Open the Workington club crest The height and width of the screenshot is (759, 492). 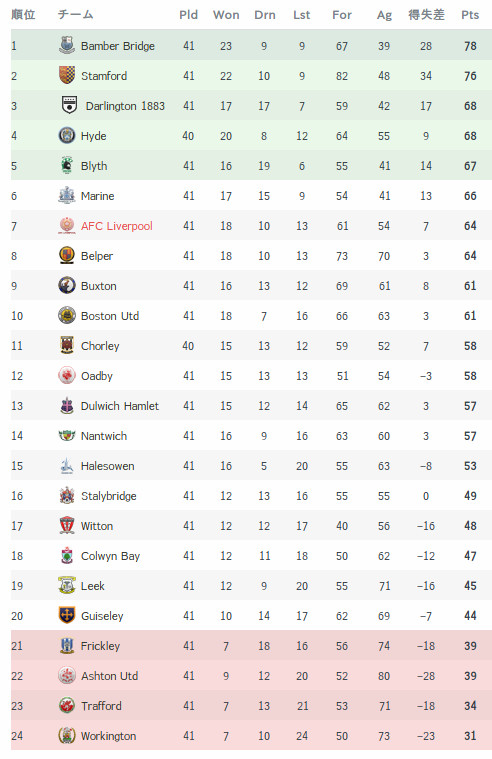(67, 735)
